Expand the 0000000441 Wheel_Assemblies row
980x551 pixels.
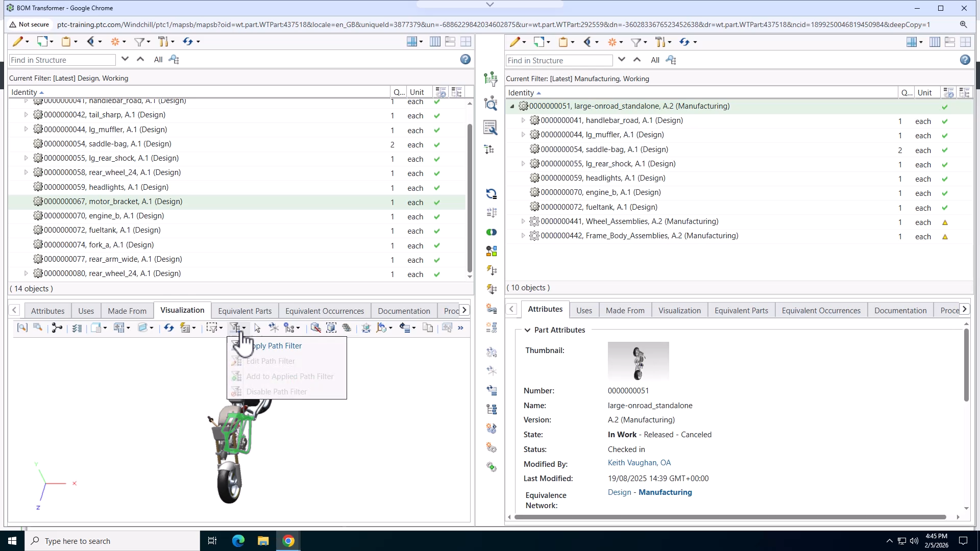tap(523, 221)
